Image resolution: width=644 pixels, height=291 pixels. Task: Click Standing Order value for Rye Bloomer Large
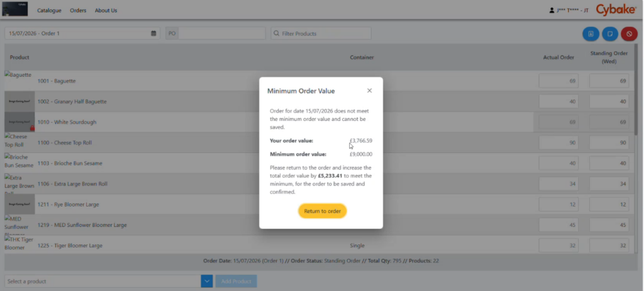609,204
